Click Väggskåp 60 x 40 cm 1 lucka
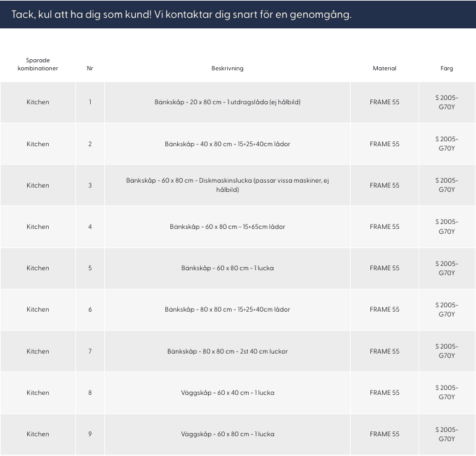The width and height of the screenshot is (476, 456). pyautogui.click(x=227, y=392)
